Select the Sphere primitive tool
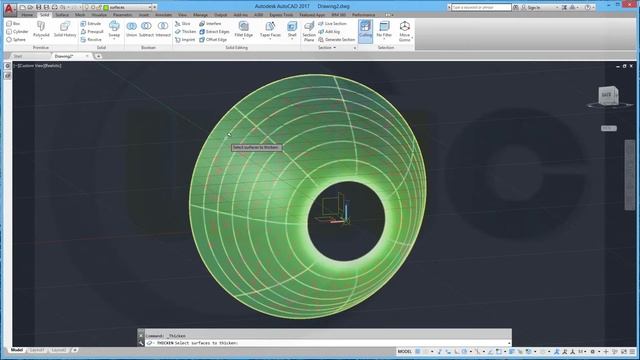 [16, 40]
